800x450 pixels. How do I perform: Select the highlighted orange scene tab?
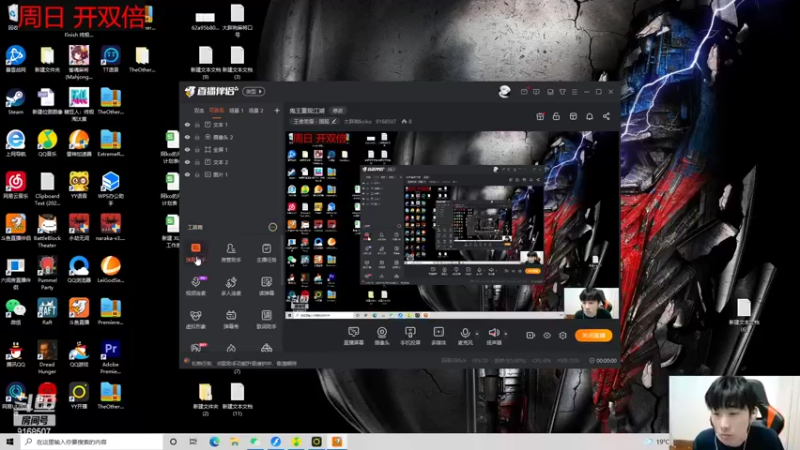tap(216, 110)
